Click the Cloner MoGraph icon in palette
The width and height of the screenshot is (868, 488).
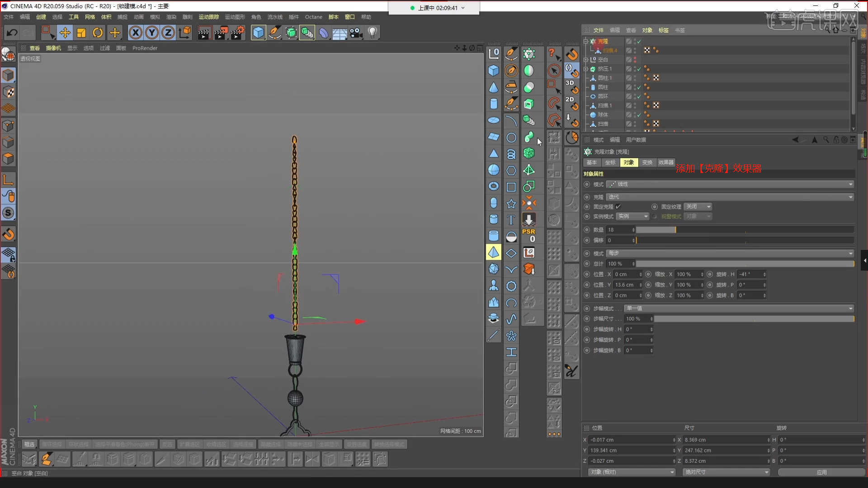(528, 54)
